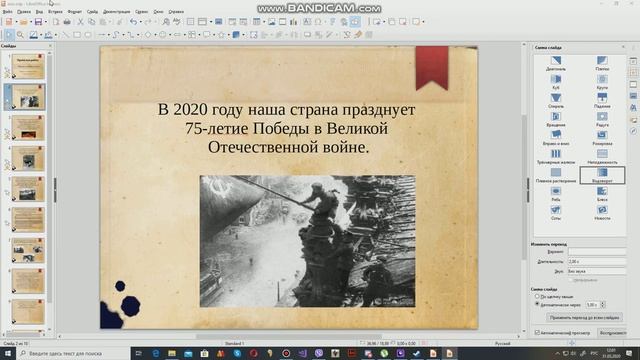The height and width of the screenshot is (360, 640).
Task: Click the Windows Start button
Action: pos(7,353)
